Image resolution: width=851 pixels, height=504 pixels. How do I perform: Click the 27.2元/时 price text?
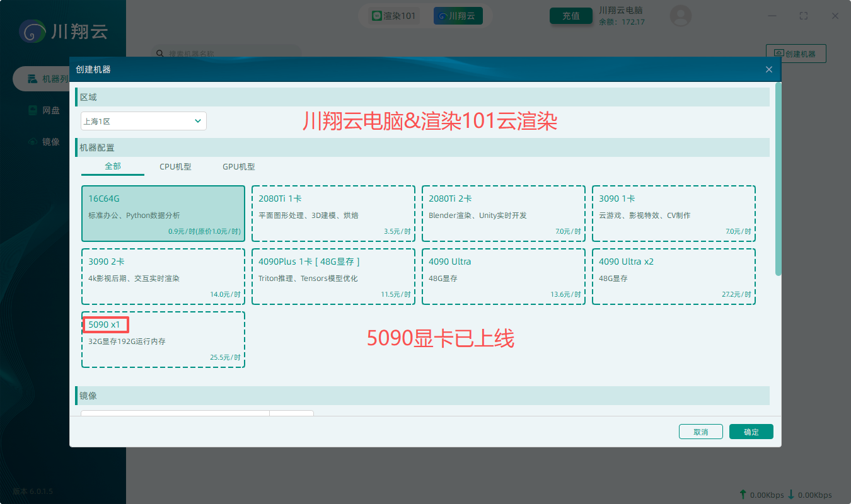(736, 295)
